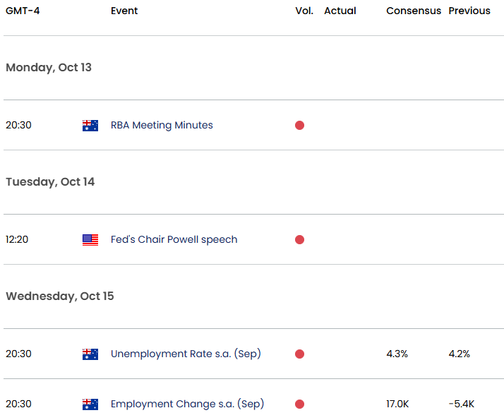Click the 12:20 time of Powell speech
The height and width of the screenshot is (420, 504).
(17, 239)
